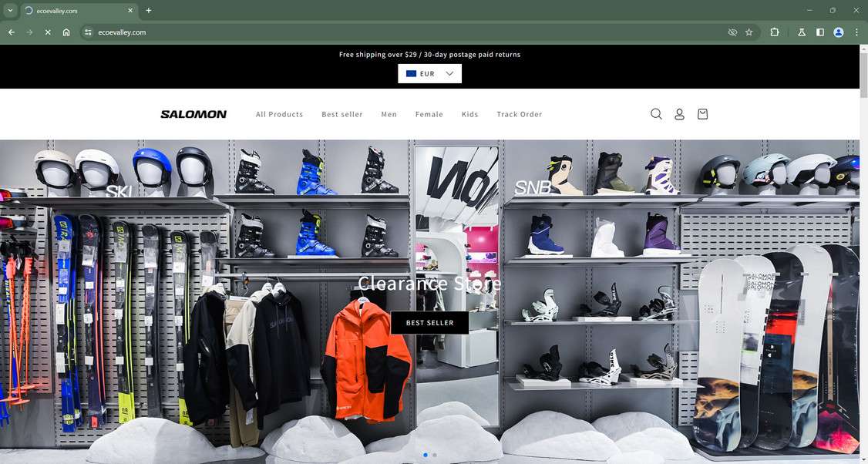Screen dimensions: 868x464
Task: Open the All Products menu
Action: pos(280,114)
